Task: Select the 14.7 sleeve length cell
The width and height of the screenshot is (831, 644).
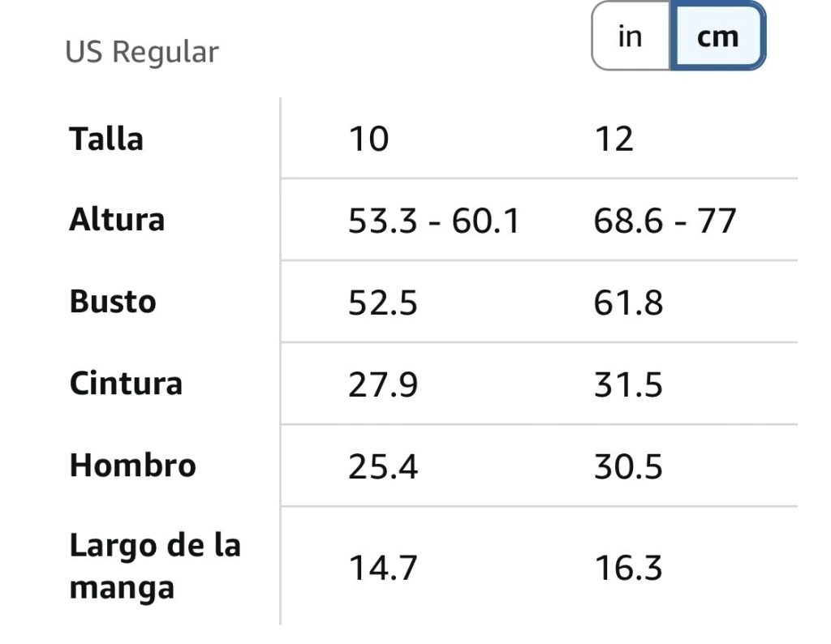Action: (383, 568)
